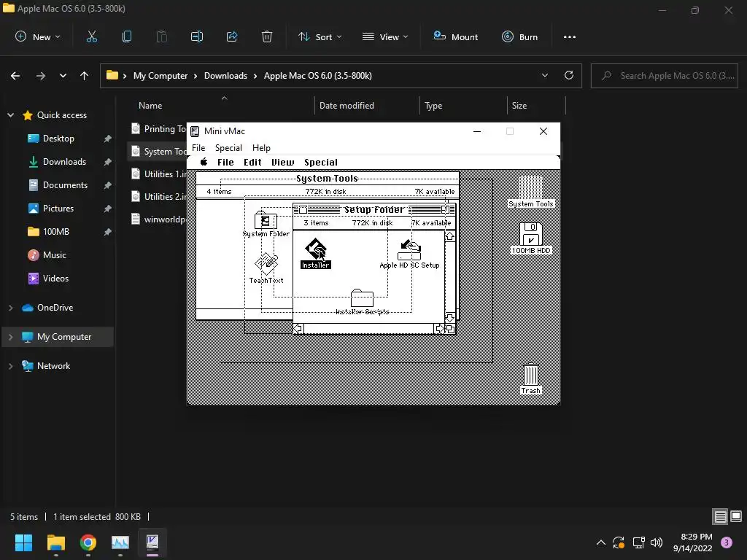
Task: Expand the Network tree node
Action: point(10,366)
